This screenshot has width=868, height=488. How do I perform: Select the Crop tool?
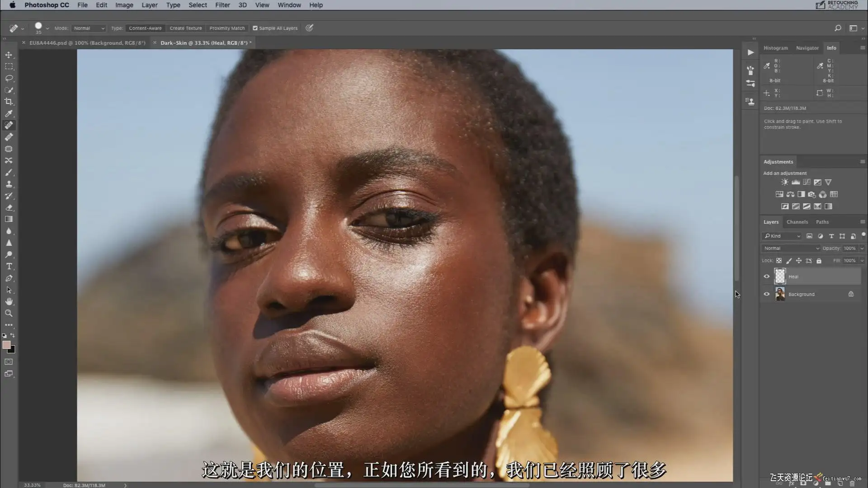9,102
